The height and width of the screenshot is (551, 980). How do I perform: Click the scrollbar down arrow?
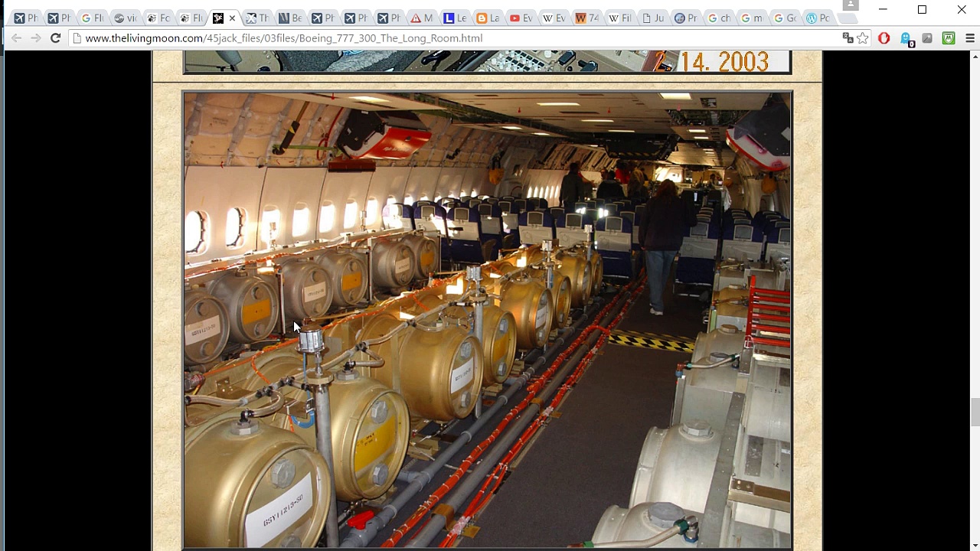pos(974,545)
